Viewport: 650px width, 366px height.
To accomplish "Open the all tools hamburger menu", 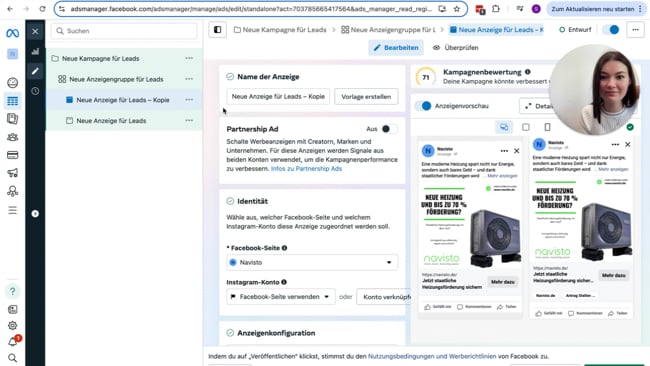I will click(x=12, y=210).
